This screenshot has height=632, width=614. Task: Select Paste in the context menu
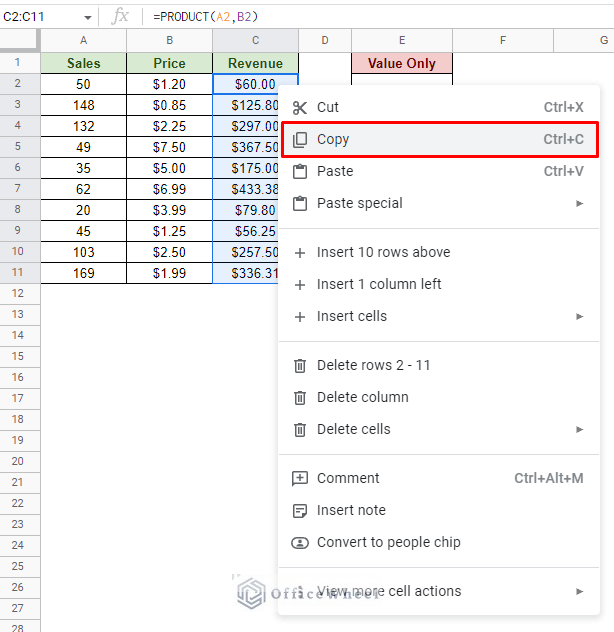[439, 171]
